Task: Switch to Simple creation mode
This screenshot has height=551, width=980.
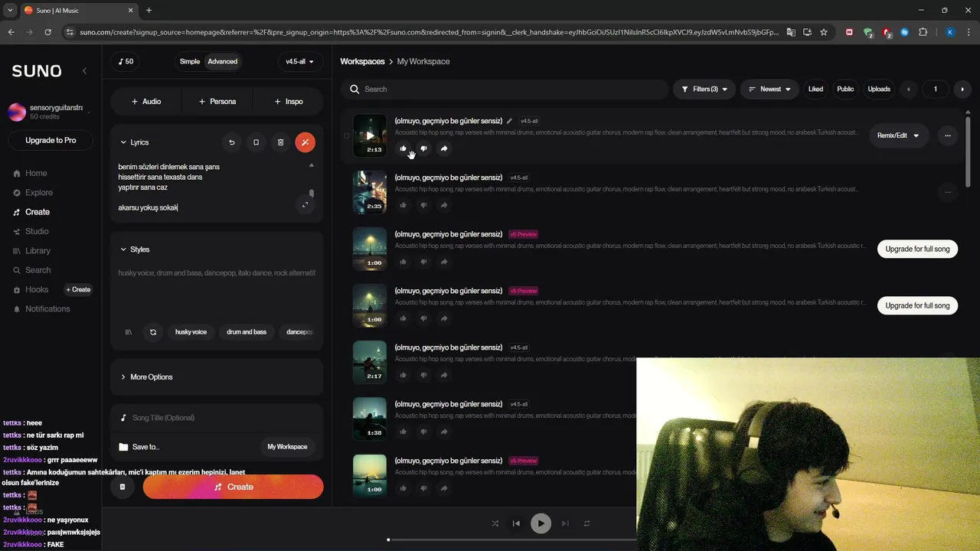Action: 190,61
